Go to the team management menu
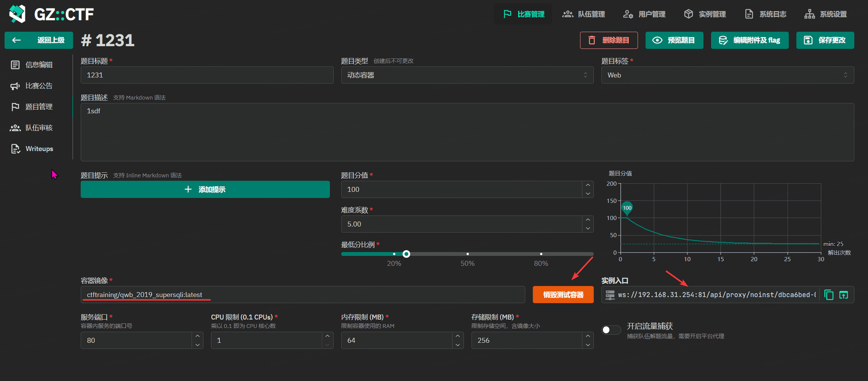This screenshot has height=381, width=868. (584, 14)
